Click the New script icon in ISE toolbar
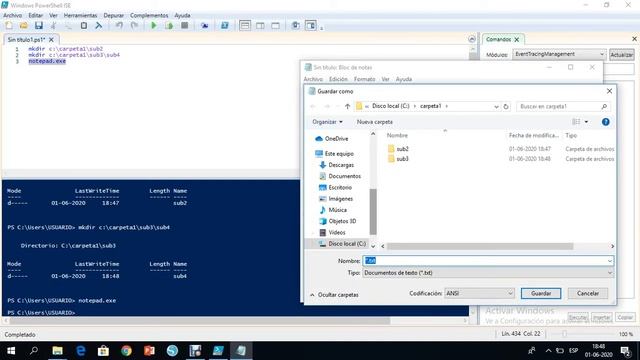Viewport: 640px width, 360px height. tap(9, 26)
